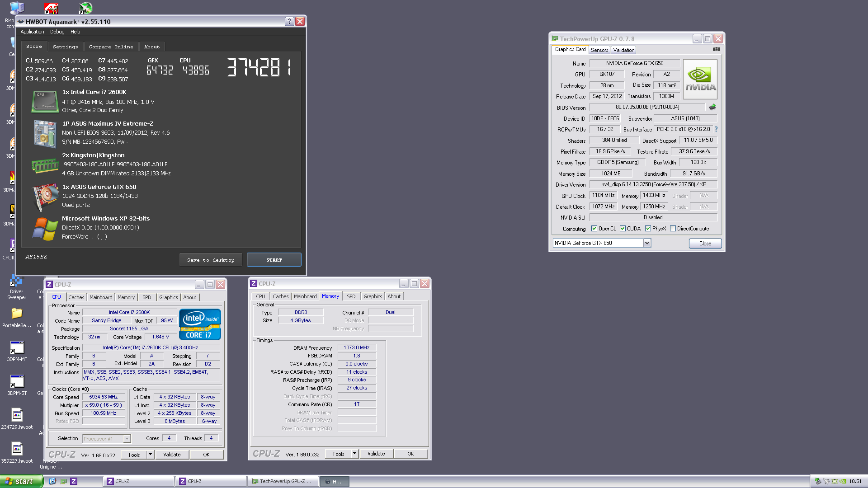
Task: Toggle the CUDA checkbox in GPU-Z
Action: [x=623, y=229]
